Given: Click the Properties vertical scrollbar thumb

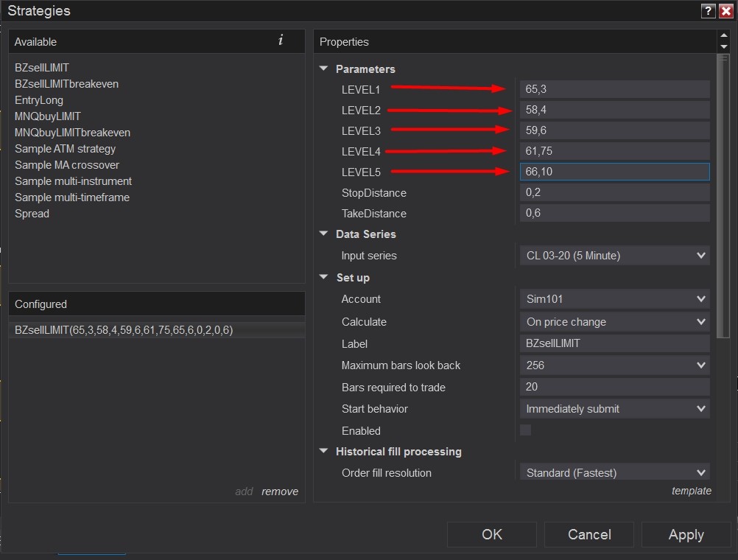Looking at the screenshot, I should point(723,196).
